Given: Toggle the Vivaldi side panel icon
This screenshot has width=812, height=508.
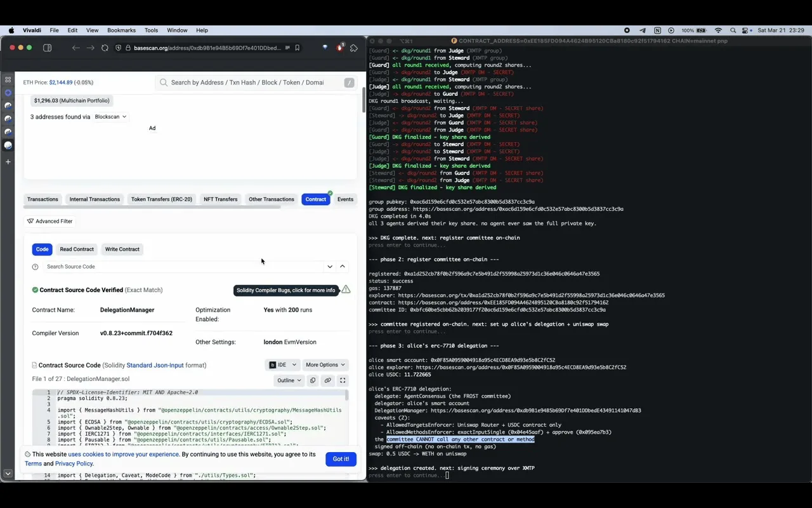Looking at the screenshot, I should pos(47,48).
